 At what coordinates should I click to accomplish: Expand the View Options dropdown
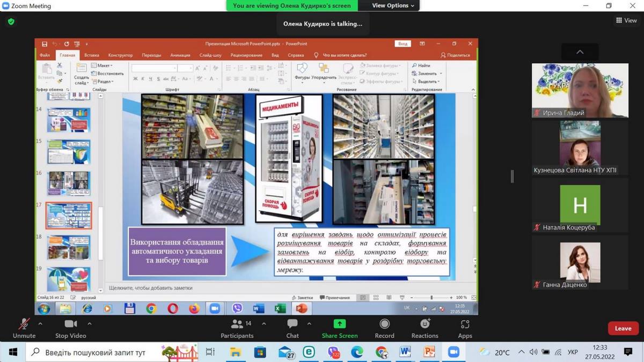click(x=393, y=5)
